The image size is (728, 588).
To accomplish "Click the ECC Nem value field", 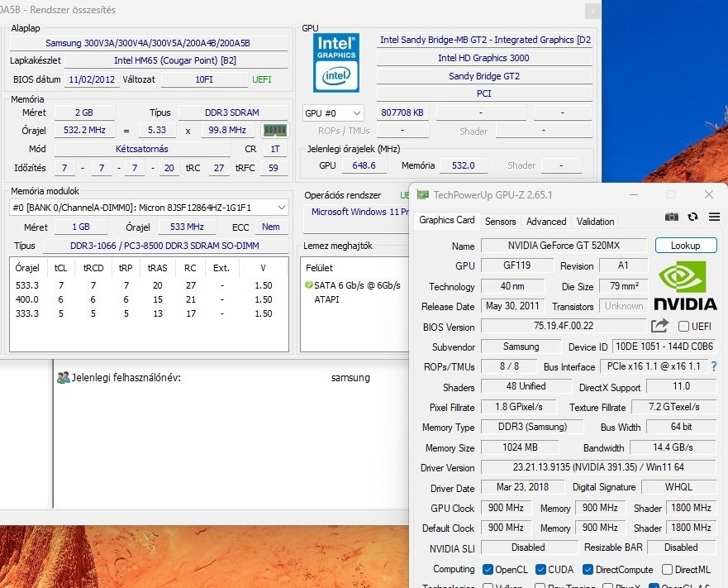I will 271,227.
